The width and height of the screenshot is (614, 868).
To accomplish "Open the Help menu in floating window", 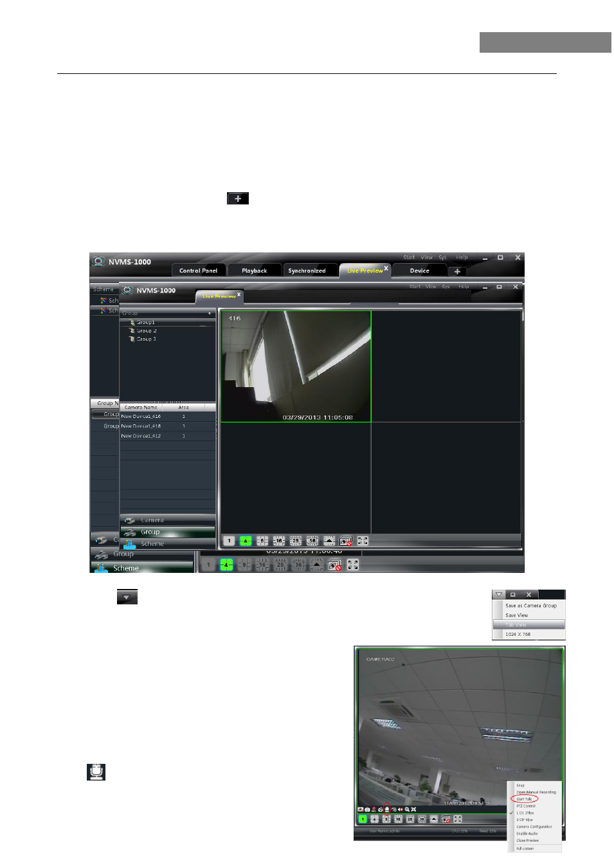I will click(x=464, y=287).
